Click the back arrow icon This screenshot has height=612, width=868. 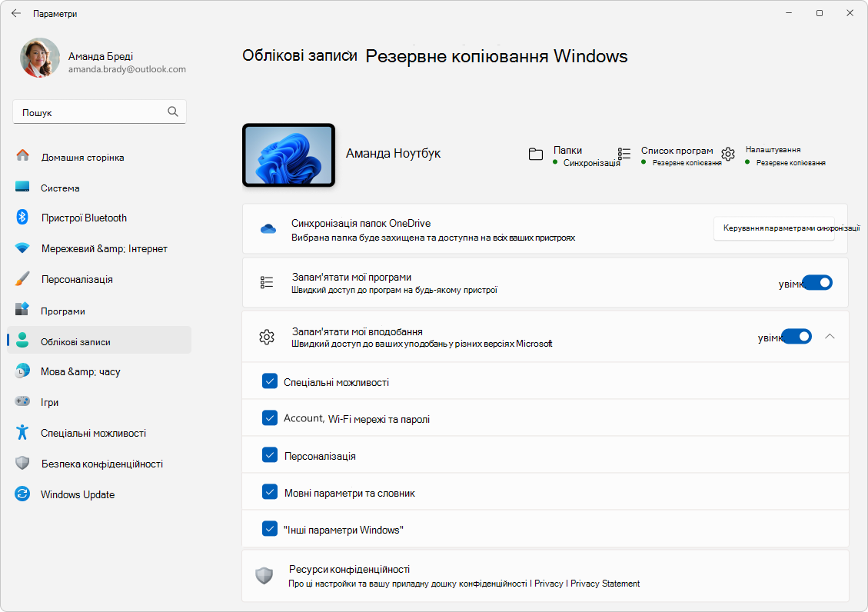tap(16, 13)
